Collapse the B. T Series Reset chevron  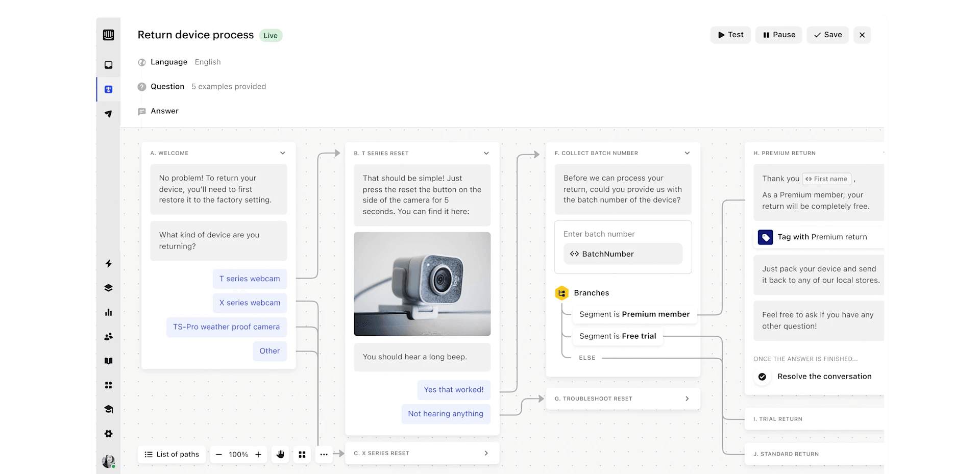click(x=486, y=153)
